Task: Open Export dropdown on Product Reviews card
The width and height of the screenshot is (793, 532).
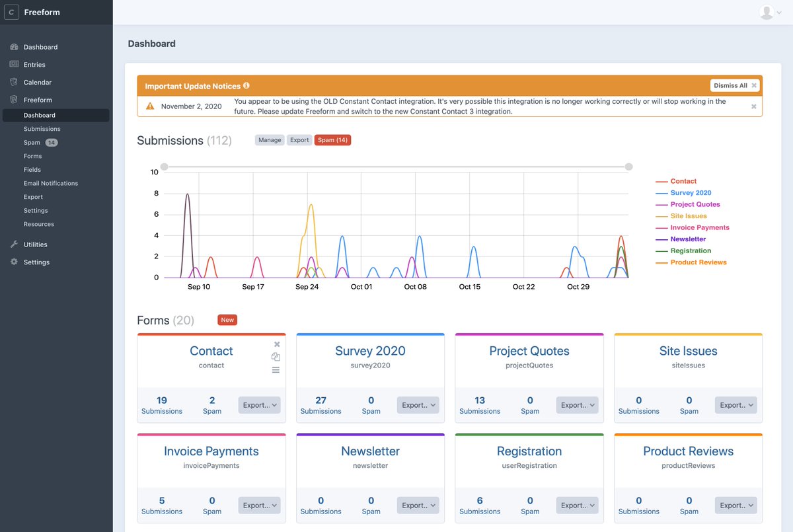Action: [x=736, y=506]
